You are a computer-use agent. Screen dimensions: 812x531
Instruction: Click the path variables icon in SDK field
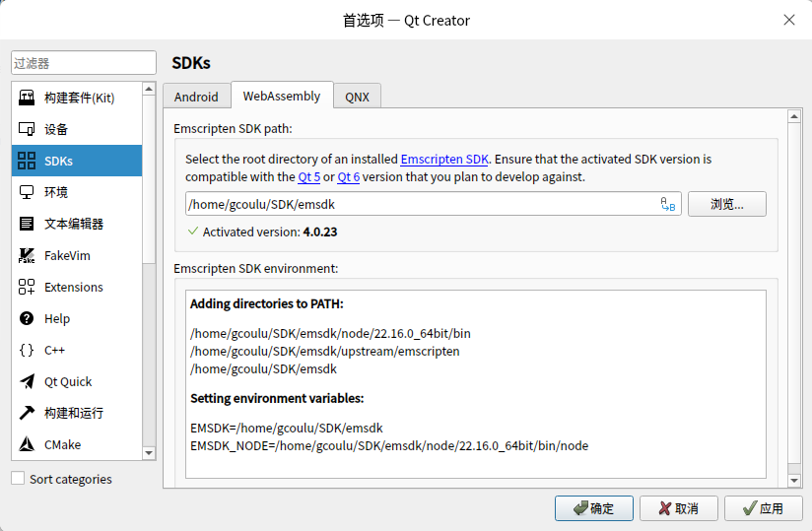coord(668,205)
